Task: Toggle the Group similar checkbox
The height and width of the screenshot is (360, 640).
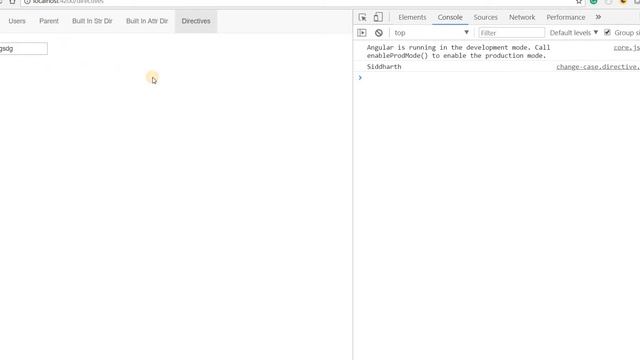Action: click(607, 32)
